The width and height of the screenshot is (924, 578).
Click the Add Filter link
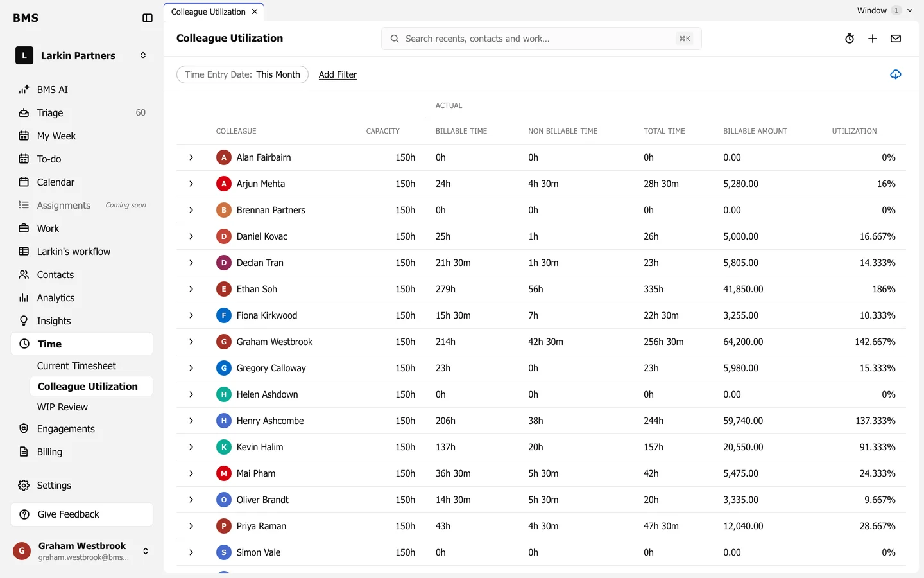click(338, 74)
